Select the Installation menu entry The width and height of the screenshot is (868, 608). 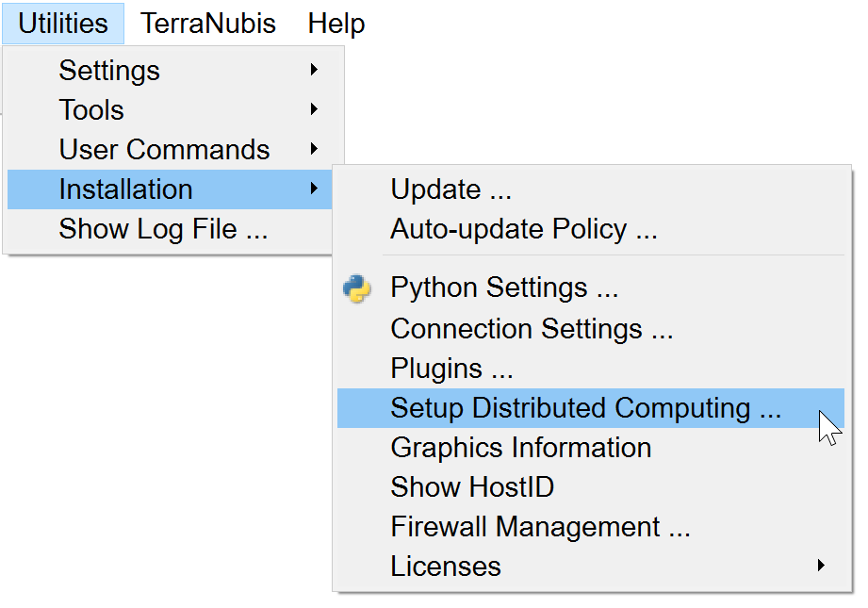click(125, 189)
